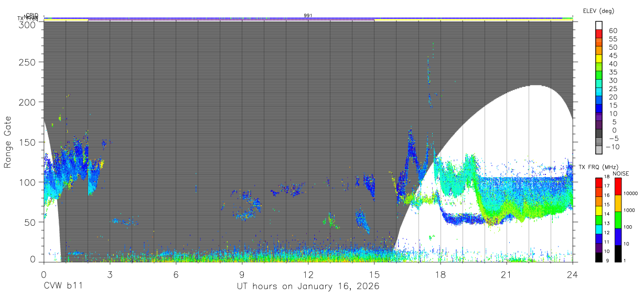Click the 300 tick on the Range Gate axis
This screenshot has width=644, height=297.
pos(28,25)
